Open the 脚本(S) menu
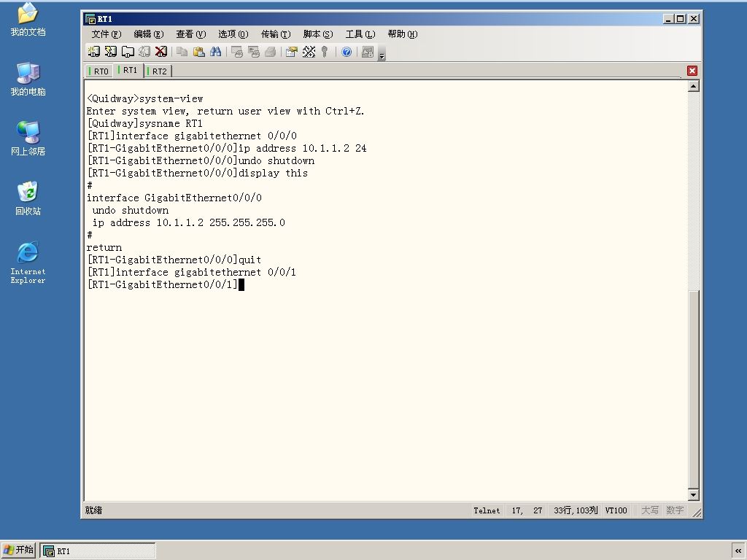This screenshot has width=747, height=560. 318,34
